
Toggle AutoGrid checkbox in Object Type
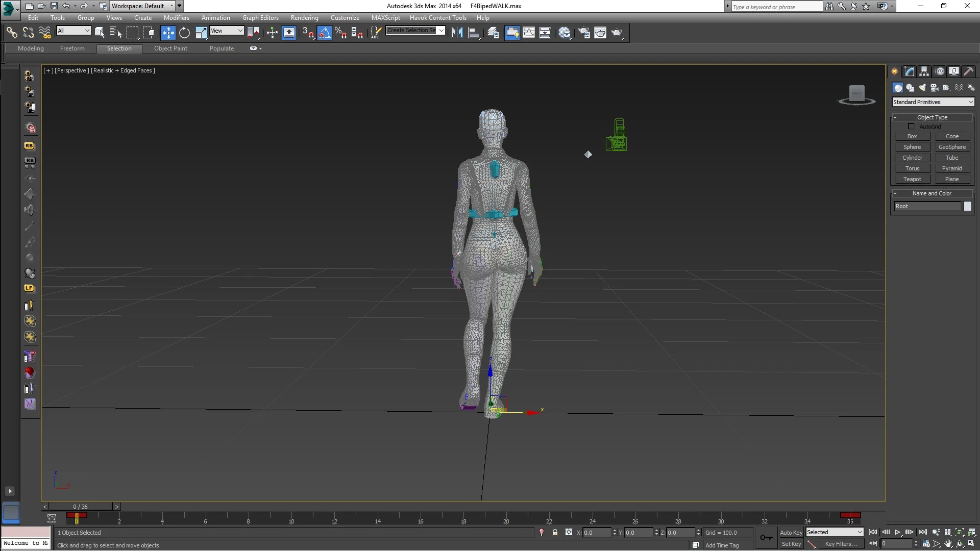point(911,127)
